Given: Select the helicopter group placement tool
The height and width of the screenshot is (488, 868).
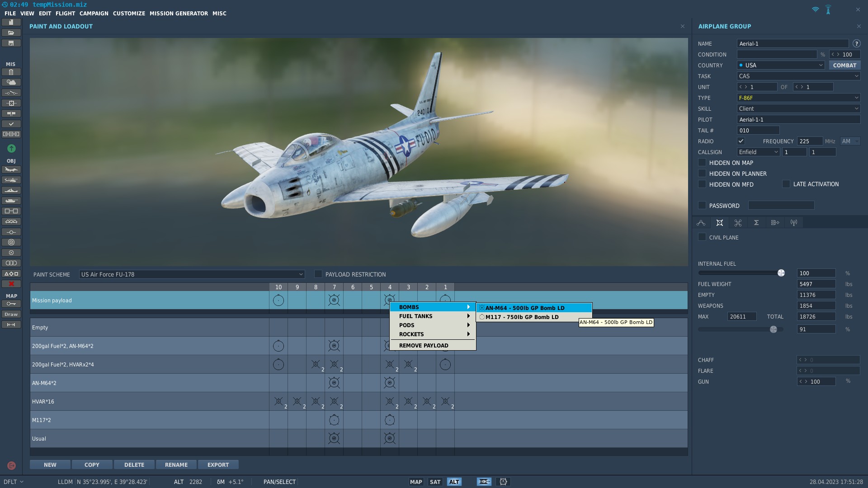Looking at the screenshot, I should (x=11, y=180).
